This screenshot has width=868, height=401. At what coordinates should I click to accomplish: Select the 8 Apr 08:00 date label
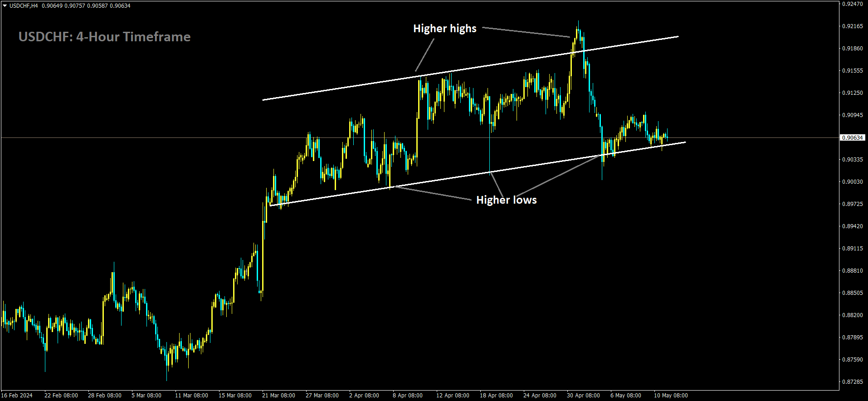point(408,396)
